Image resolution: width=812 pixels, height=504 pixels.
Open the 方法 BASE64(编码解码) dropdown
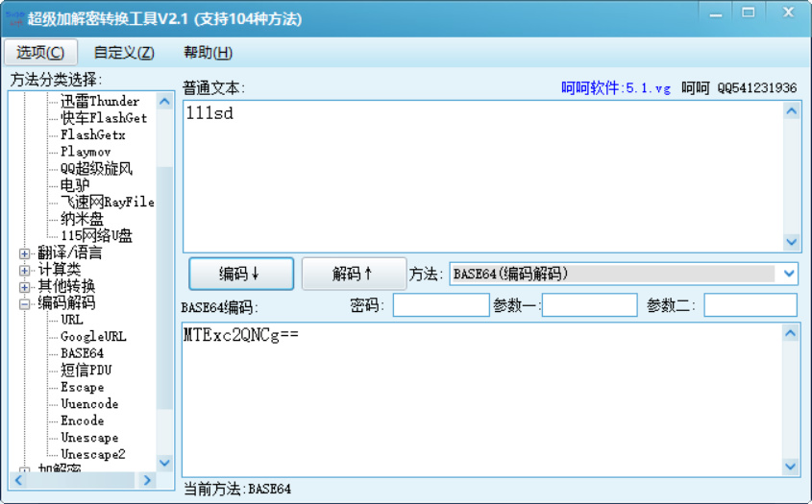coord(623,274)
